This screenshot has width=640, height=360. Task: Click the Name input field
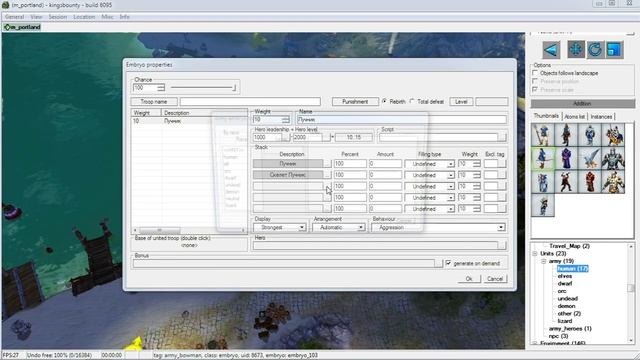[402, 119]
